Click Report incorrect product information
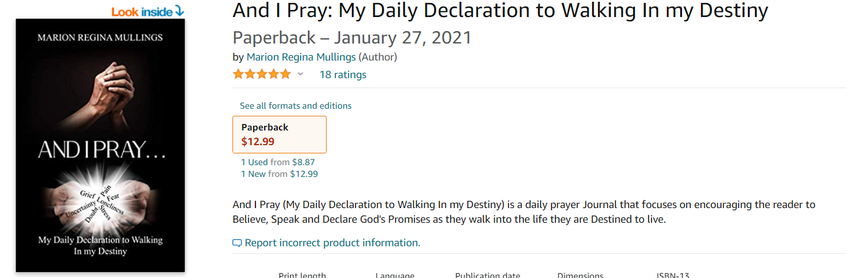 [x=332, y=243]
